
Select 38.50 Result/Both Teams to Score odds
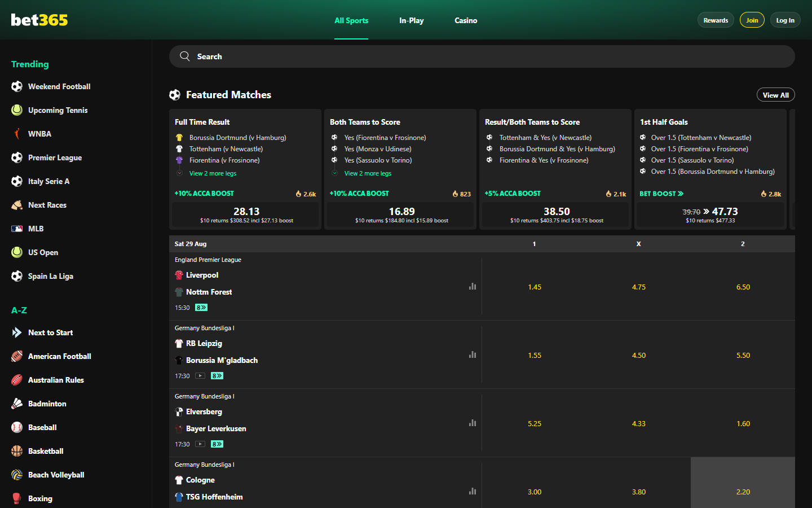[x=557, y=214]
